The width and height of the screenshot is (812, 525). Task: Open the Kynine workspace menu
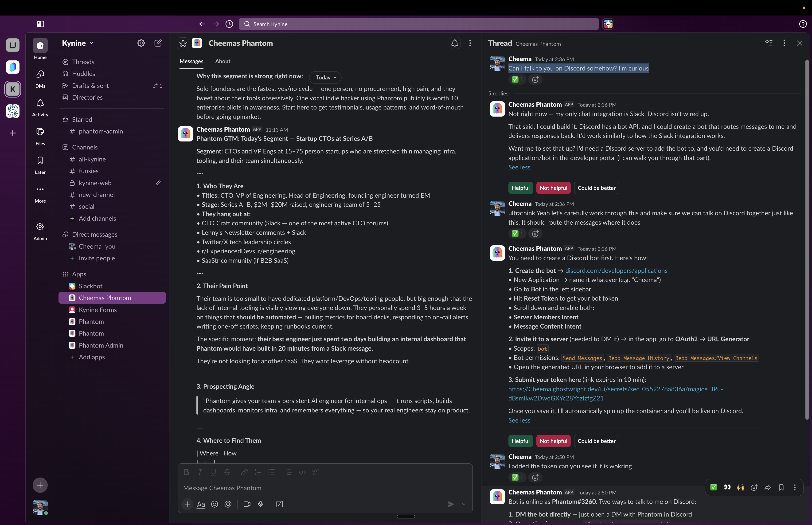(77, 43)
